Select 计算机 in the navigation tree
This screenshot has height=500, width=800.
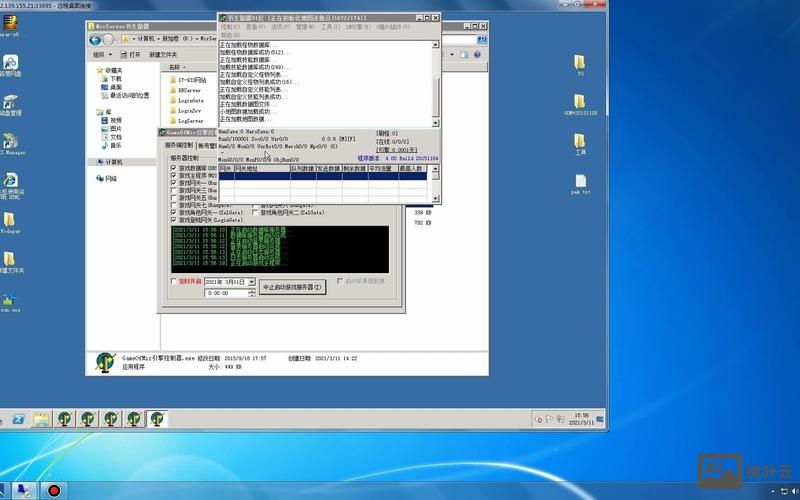point(112,161)
